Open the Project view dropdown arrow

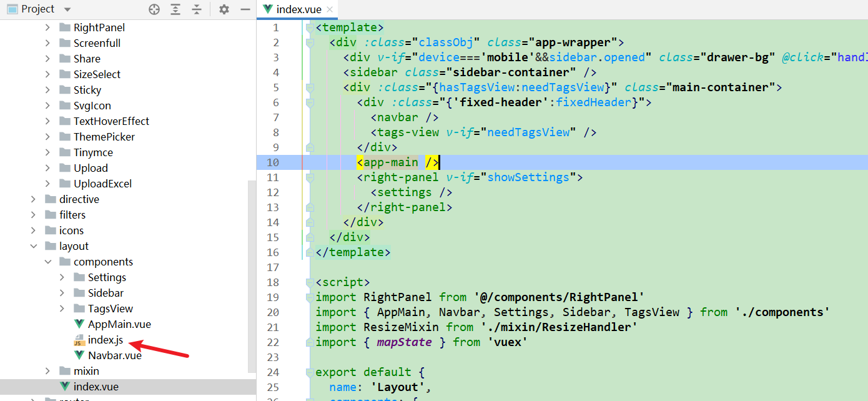pyautogui.click(x=67, y=9)
